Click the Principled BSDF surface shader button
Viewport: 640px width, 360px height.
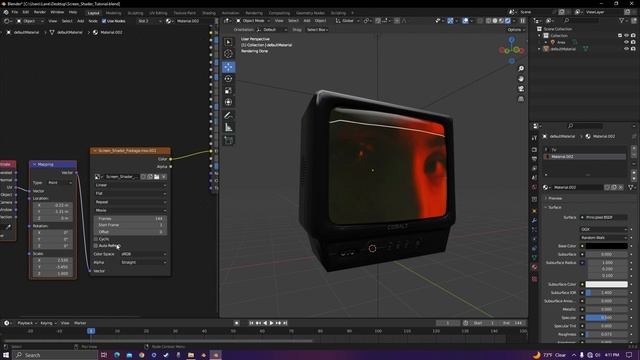point(604,218)
